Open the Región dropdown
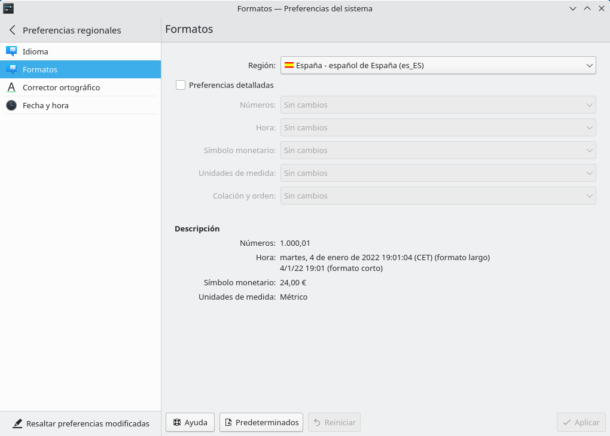Screen dimensions: 610x436 [x=438, y=65]
